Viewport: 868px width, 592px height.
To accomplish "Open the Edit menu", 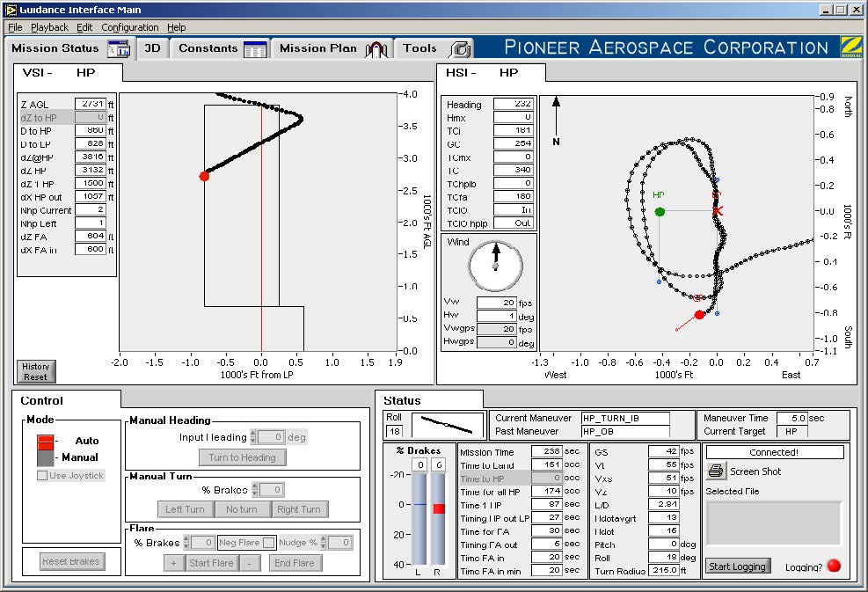I will tap(84, 27).
